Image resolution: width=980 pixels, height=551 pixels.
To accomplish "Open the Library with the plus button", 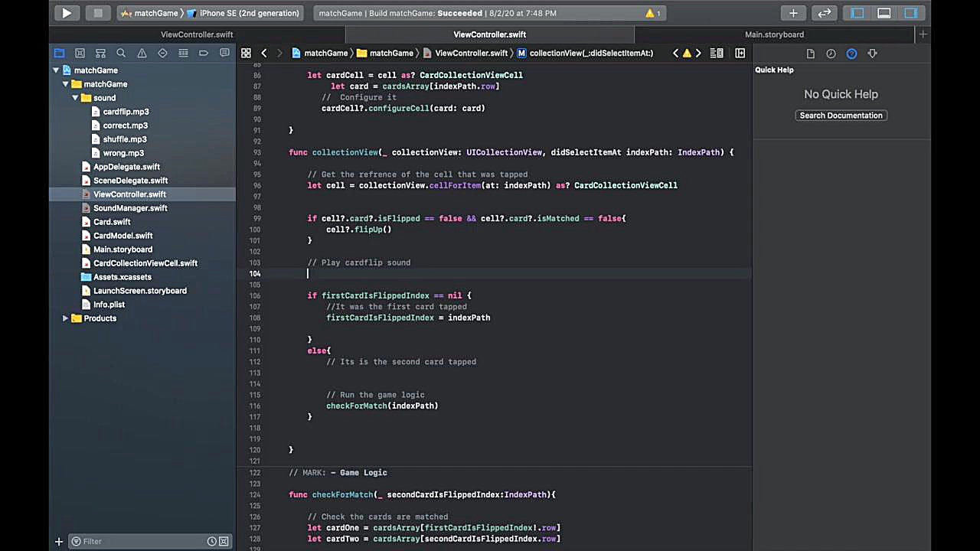I will (793, 13).
